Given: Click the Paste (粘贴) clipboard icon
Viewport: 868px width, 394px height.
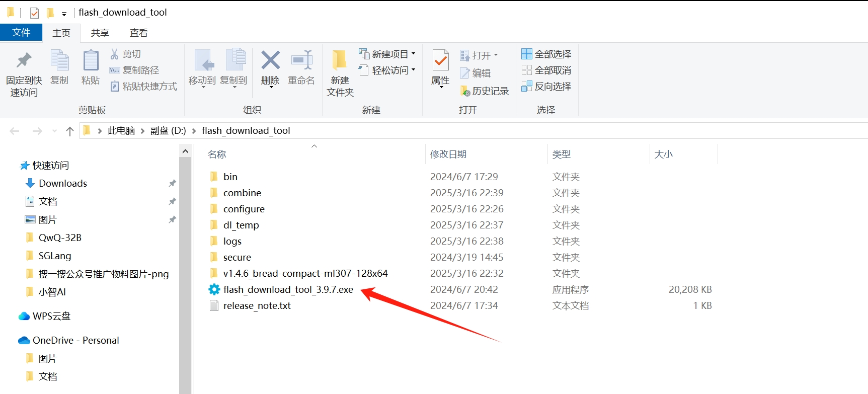Looking at the screenshot, I should (91, 60).
